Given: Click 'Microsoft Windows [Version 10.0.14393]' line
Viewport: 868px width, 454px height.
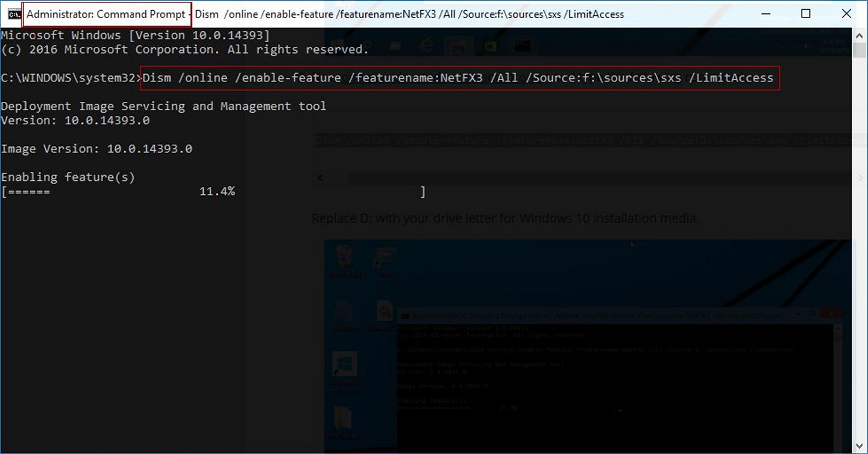Looking at the screenshot, I should click(x=136, y=36).
